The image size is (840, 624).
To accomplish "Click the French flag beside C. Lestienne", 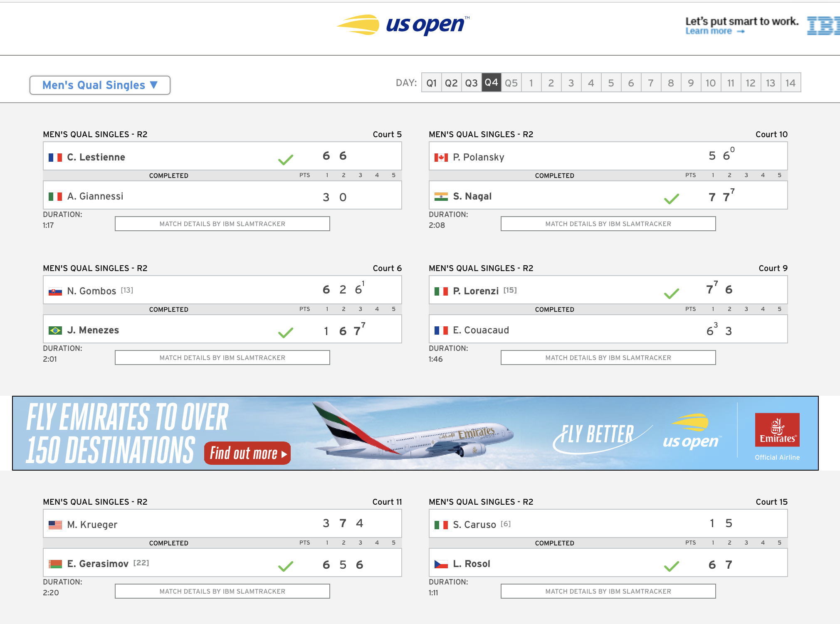I will (x=55, y=158).
